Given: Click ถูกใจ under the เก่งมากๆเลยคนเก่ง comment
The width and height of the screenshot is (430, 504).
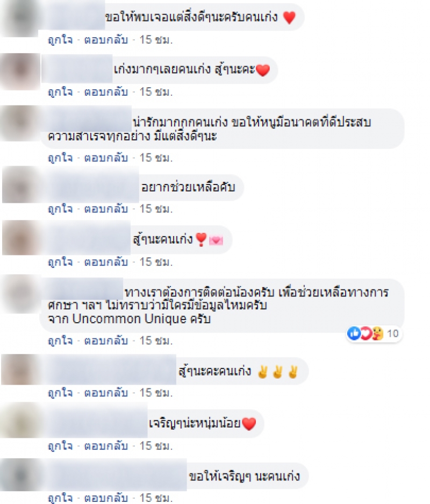Looking at the screenshot, I should [60, 93].
